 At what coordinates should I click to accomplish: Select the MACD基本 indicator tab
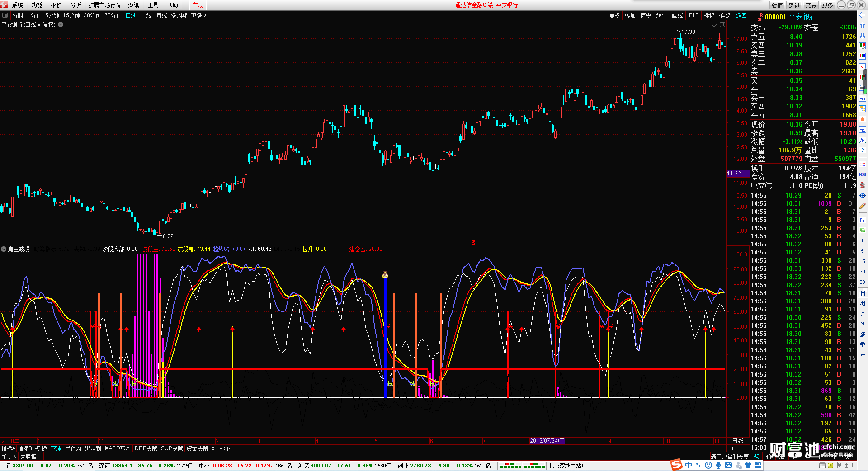(118, 448)
